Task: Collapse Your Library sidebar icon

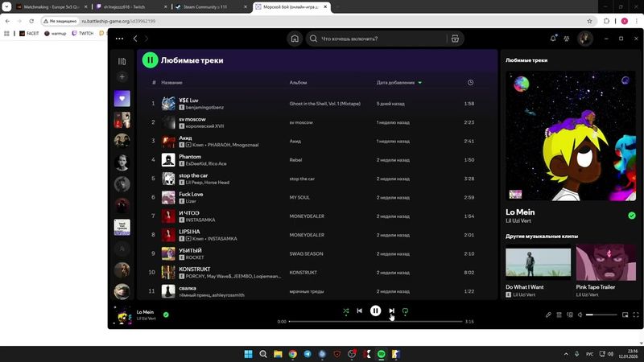Action: [122, 61]
